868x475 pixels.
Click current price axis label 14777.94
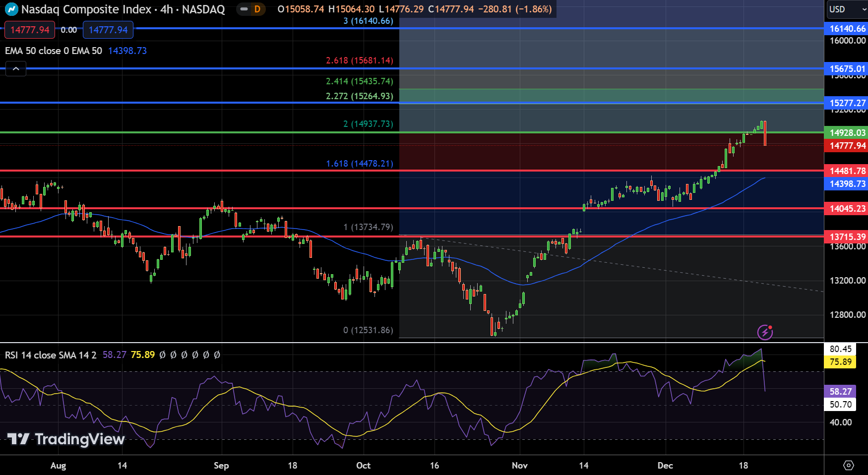[x=846, y=146]
